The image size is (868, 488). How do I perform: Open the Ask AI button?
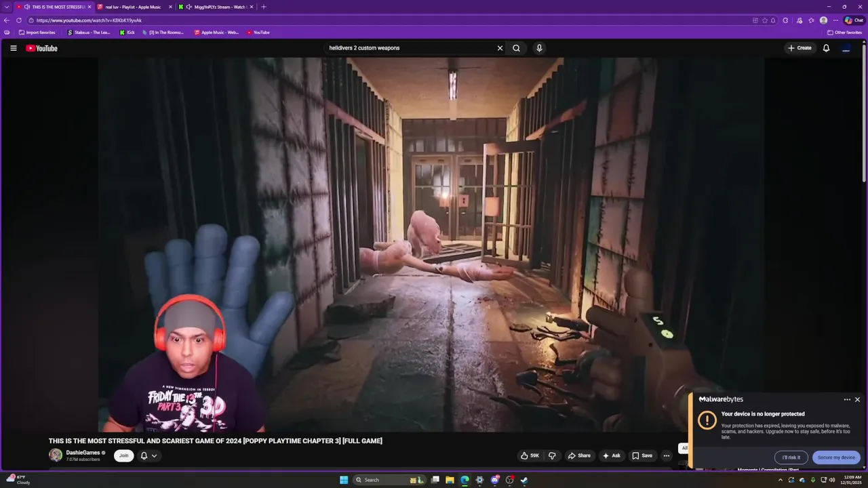(611, 455)
